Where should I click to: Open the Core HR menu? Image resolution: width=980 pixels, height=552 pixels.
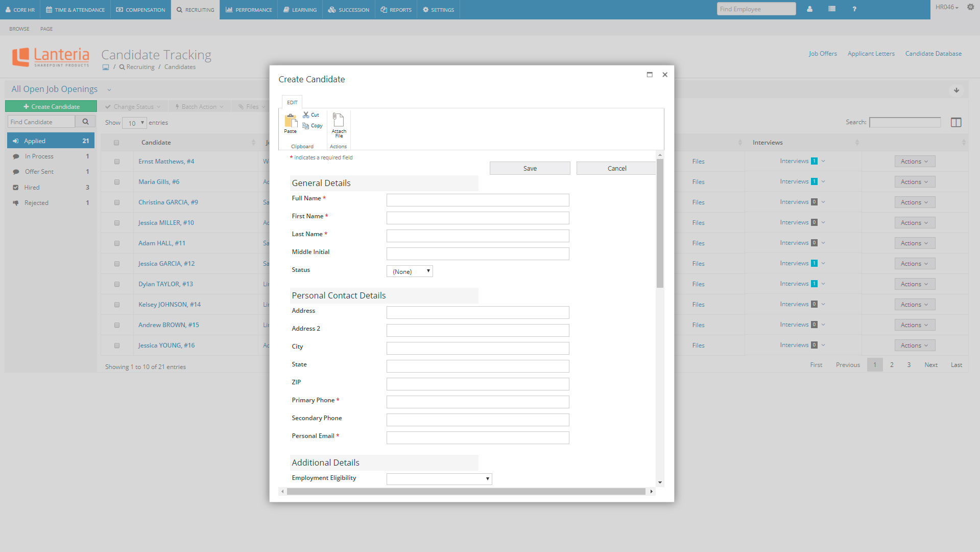point(20,10)
